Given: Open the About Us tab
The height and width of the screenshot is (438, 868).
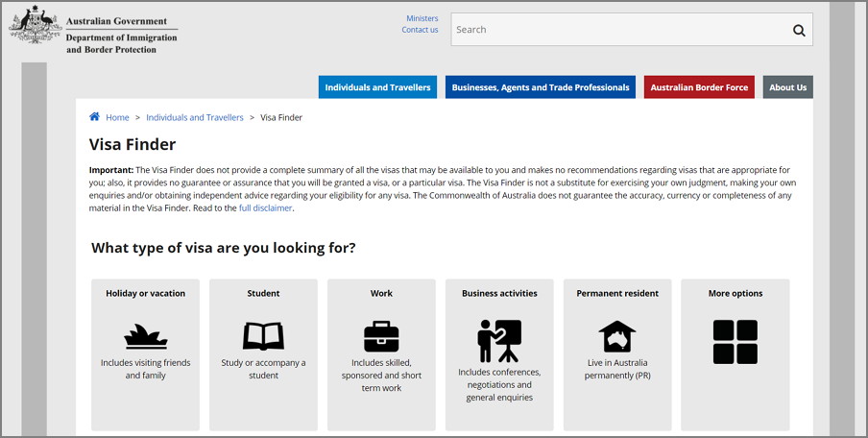Looking at the screenshot, I should pos(787,87).
